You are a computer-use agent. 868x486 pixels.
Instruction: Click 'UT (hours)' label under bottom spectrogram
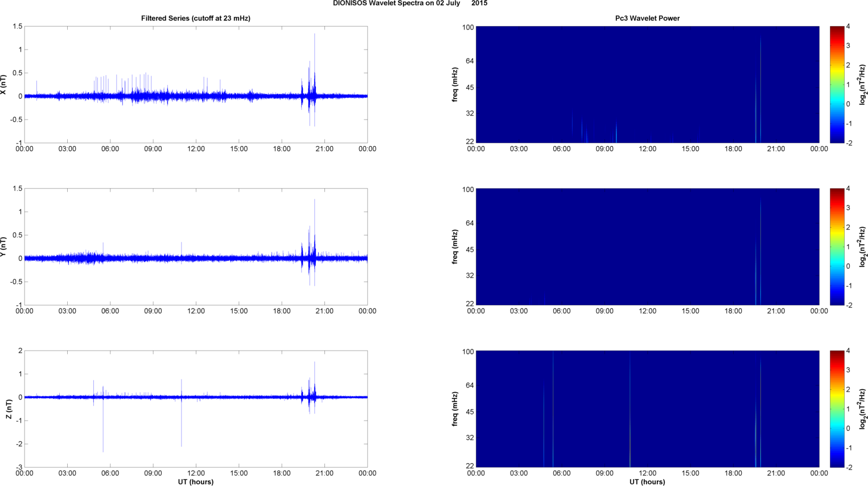[x=647, y=482]
